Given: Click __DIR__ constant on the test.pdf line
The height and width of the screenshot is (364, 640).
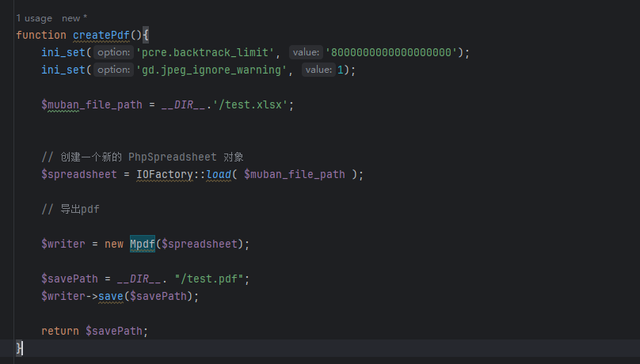Looking at the screenshot, I should (139, 279).
